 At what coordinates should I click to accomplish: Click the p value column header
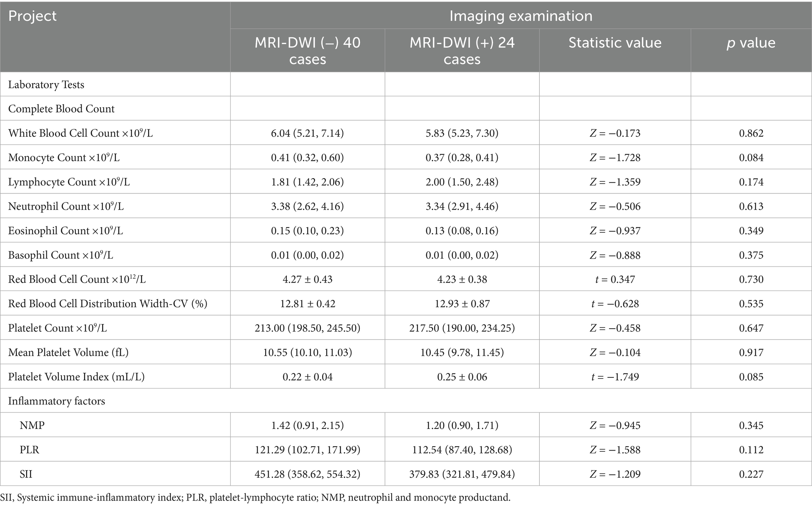click(x=751, y=43)
